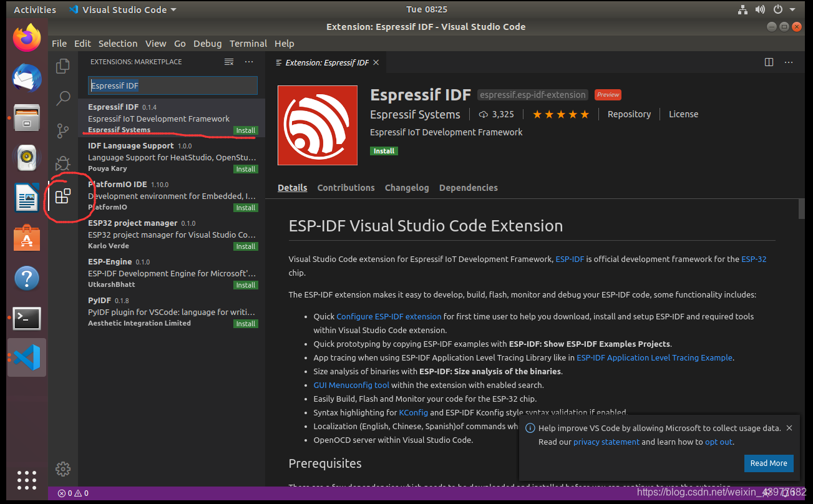Show Applications grid in dock
Screen dimensions: 813x504
27,480
